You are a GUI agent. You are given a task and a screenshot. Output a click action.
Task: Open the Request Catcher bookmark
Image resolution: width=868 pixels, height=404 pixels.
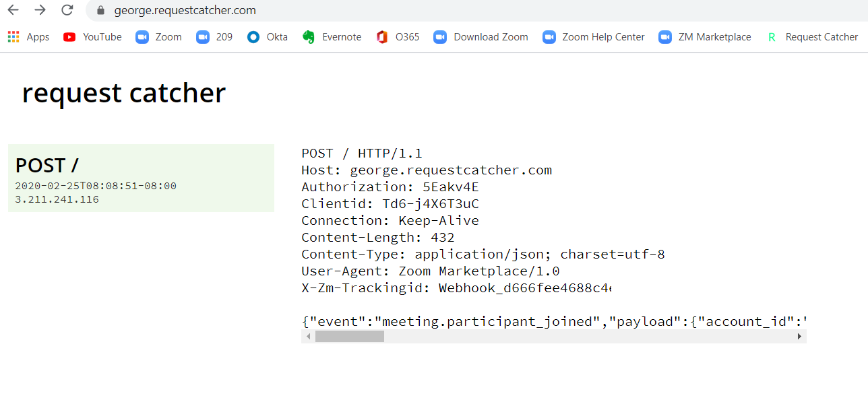[812, 37]
